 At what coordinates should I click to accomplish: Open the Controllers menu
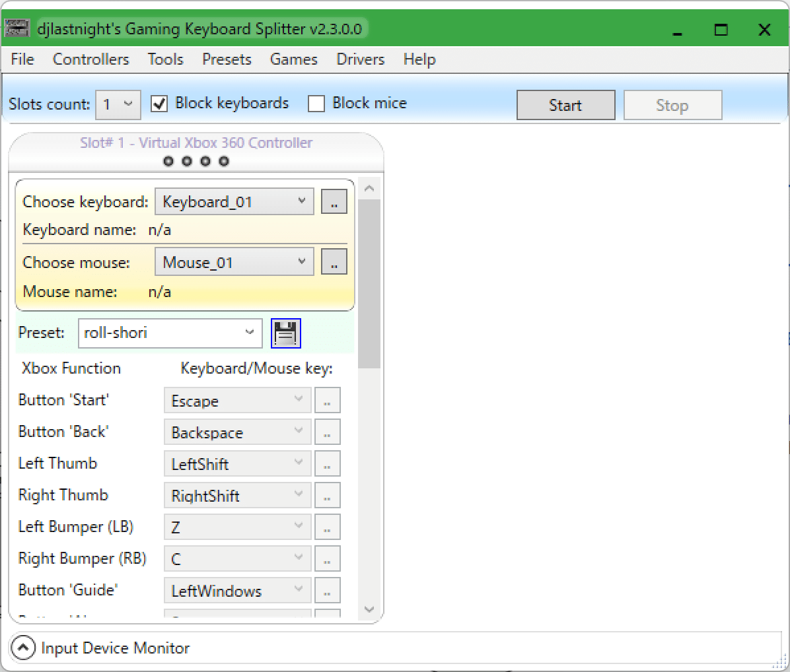90,59
